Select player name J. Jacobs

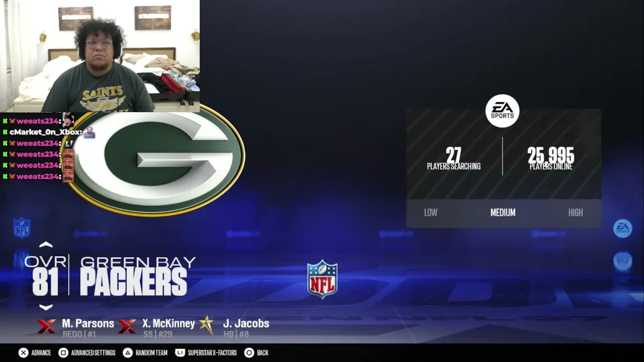pos(246,323)
